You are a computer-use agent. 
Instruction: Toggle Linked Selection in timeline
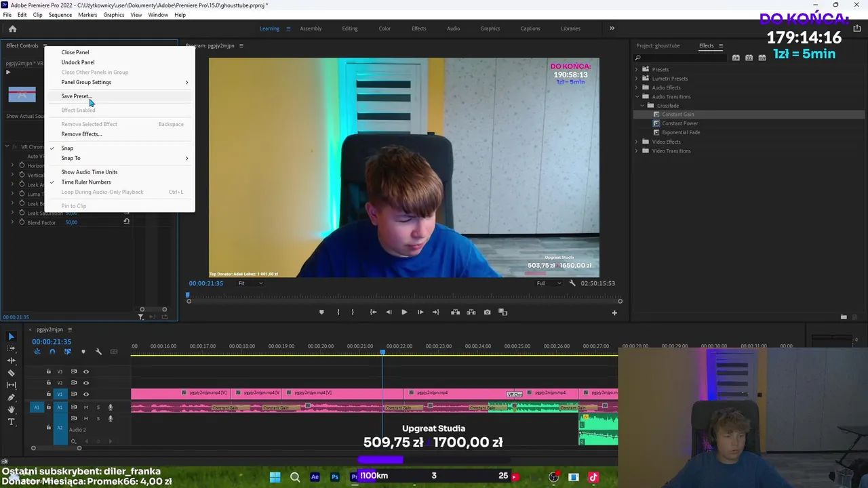tap(67, 352)
